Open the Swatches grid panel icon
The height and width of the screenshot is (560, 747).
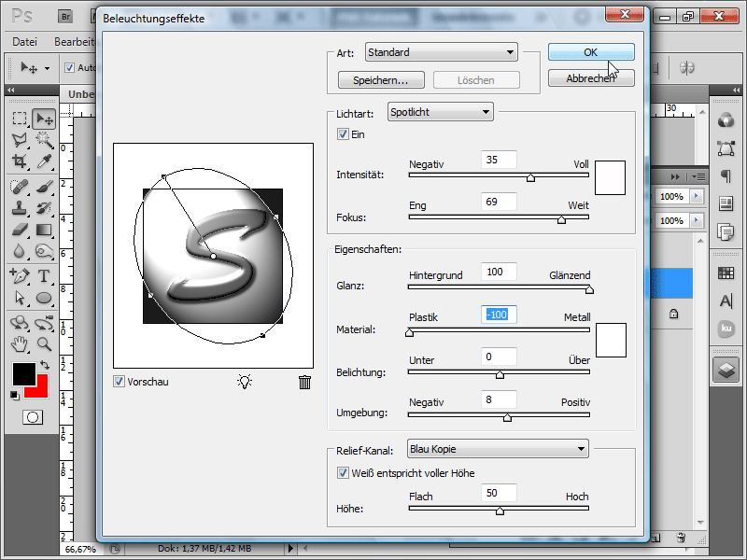[x=726, y=273]
